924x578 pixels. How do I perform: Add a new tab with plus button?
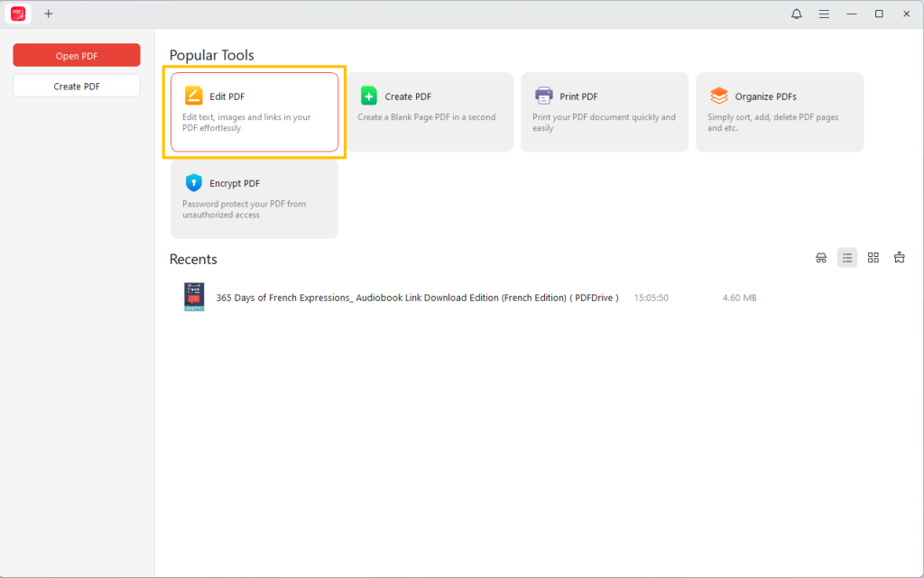[49, 14]
